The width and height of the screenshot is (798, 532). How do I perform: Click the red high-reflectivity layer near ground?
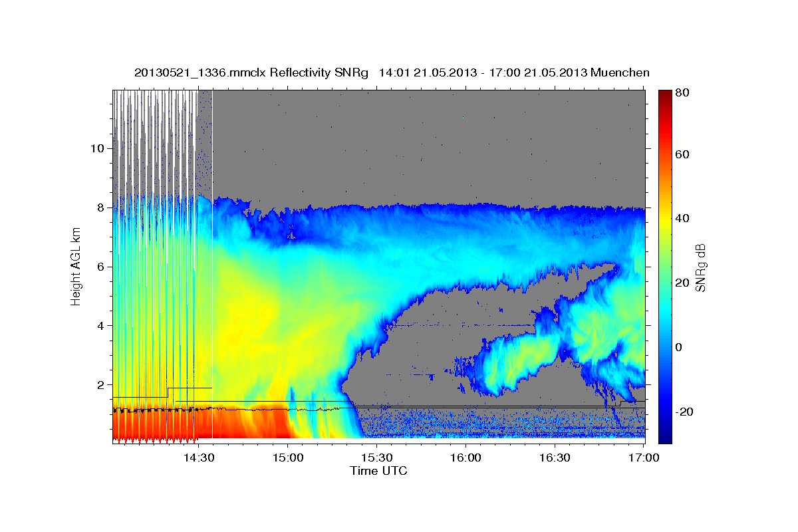[x=199, y=422]
